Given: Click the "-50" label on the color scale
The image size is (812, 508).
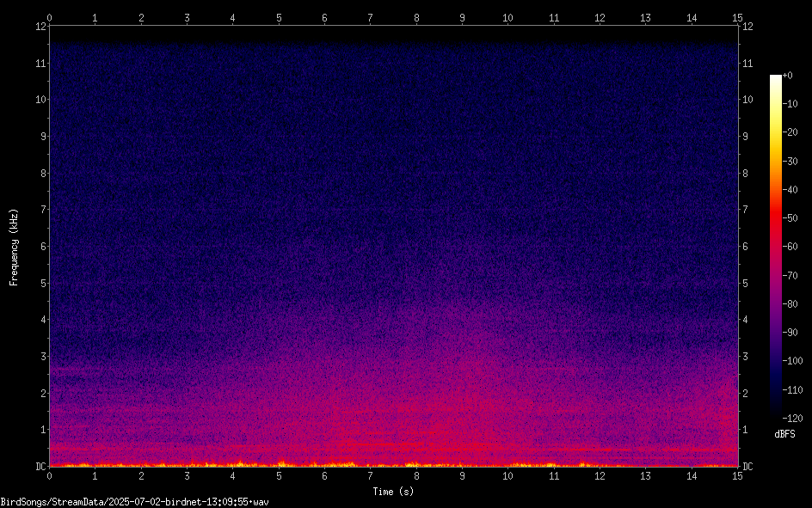Looking at the screenshot, I should tap(790, 218).
